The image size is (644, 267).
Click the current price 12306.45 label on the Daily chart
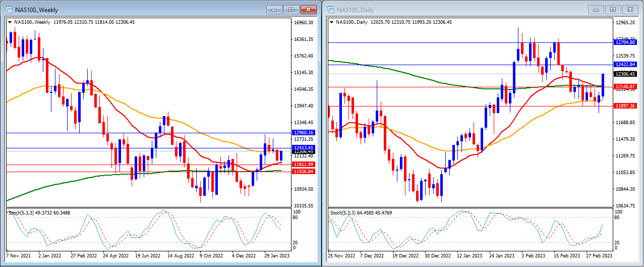625,74
